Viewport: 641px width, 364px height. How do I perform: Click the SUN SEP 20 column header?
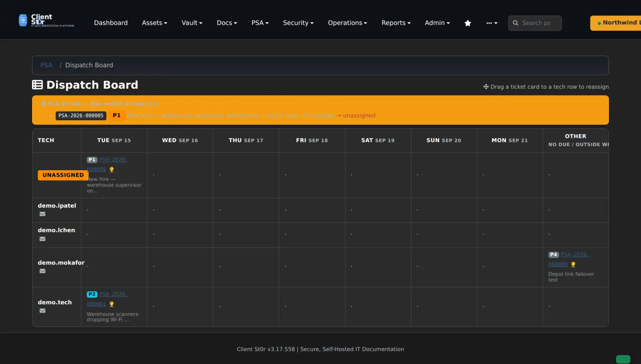tap(444, 140)
